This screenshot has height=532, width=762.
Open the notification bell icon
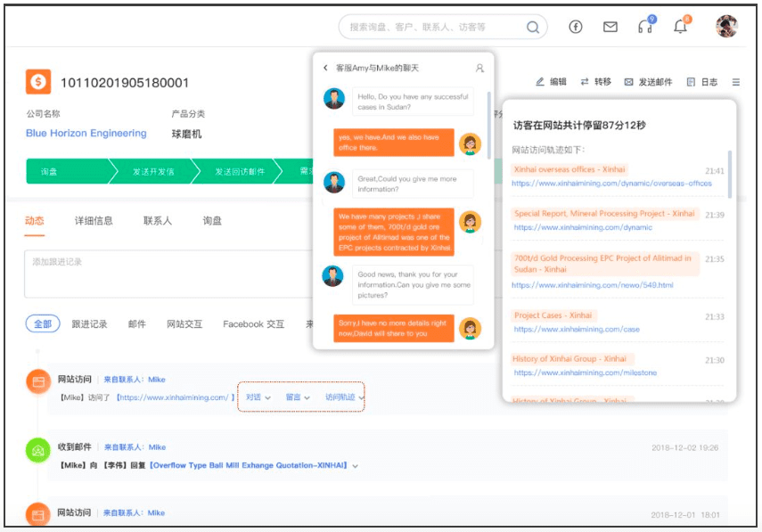tap(681, 27)
